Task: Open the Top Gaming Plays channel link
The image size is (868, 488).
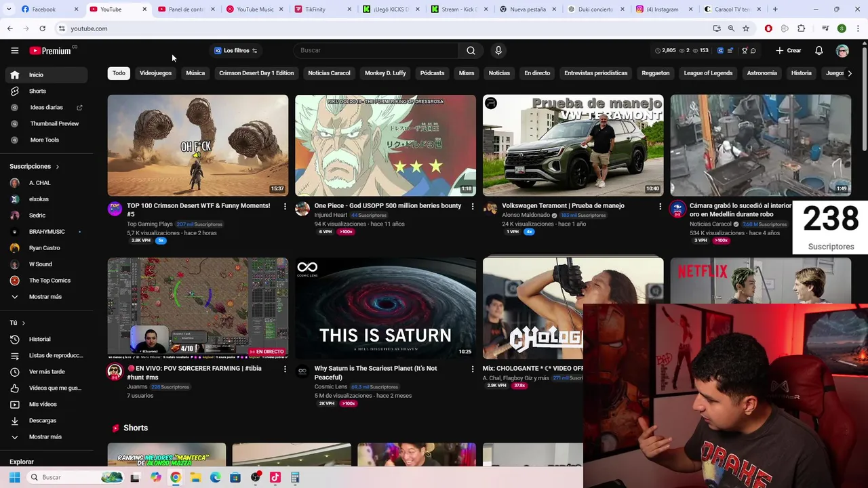Action: [149, 224]
